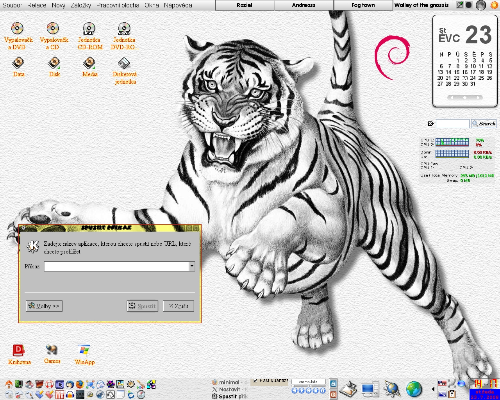Open the Příkaz history dropdown arrow
500x400 pixels.
click(x=192, y=266)
